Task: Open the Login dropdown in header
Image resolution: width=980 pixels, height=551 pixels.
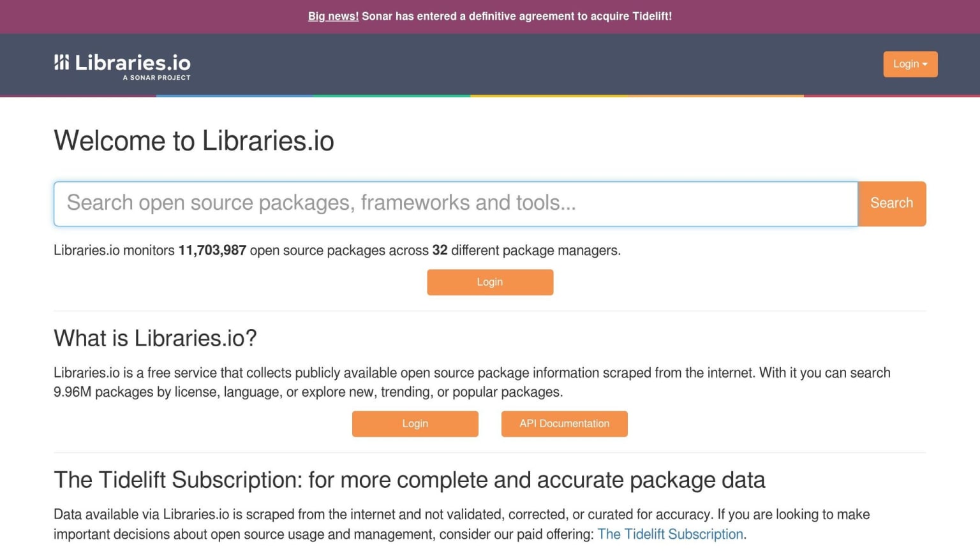Action: coord(910,64)
